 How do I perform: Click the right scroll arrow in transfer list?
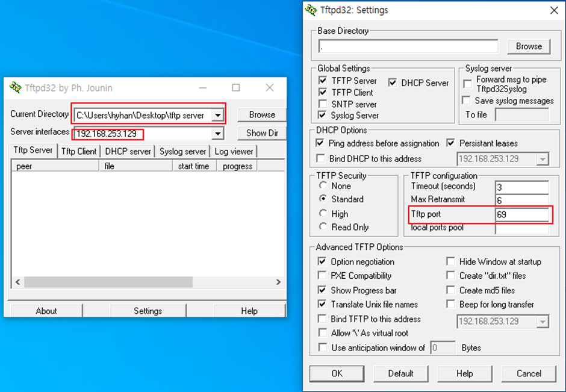coord(278,282)
